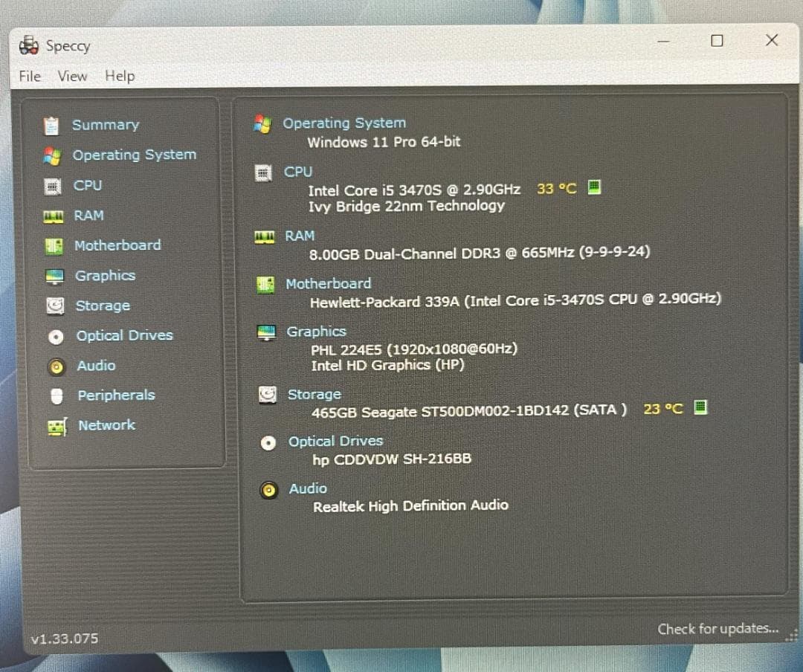
Task: Click the PHL 224E5 monitor text
Action: tap(414, 349)
